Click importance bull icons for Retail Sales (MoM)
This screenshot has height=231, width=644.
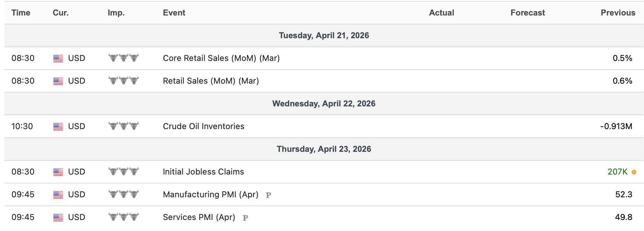[x=123, y=81]
